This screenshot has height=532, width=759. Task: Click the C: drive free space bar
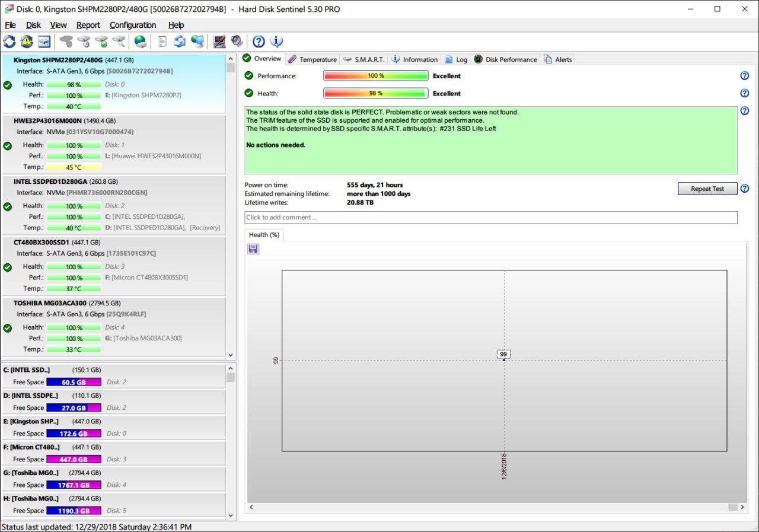tap(74, 382)
